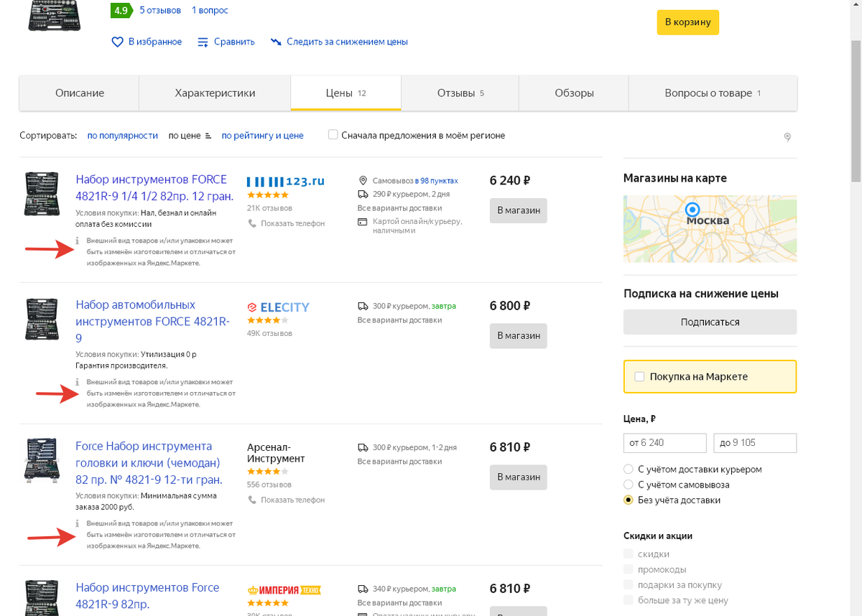Image resolution: width=862 pixels, height=616 pixels.
Task: Subscribe to price drop notifications
Action: (710, 322)
